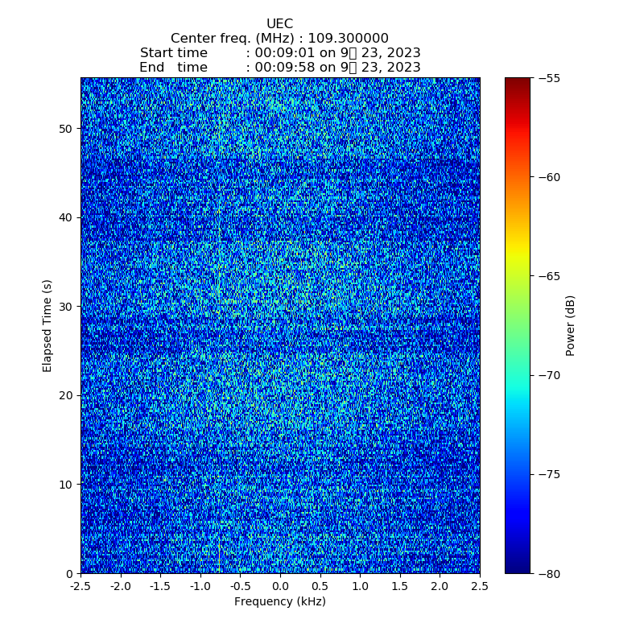Click the Elapsed Time (s) axis label
Image resolution: width=644 pixels, height=644 pixels.
[47, 325]
